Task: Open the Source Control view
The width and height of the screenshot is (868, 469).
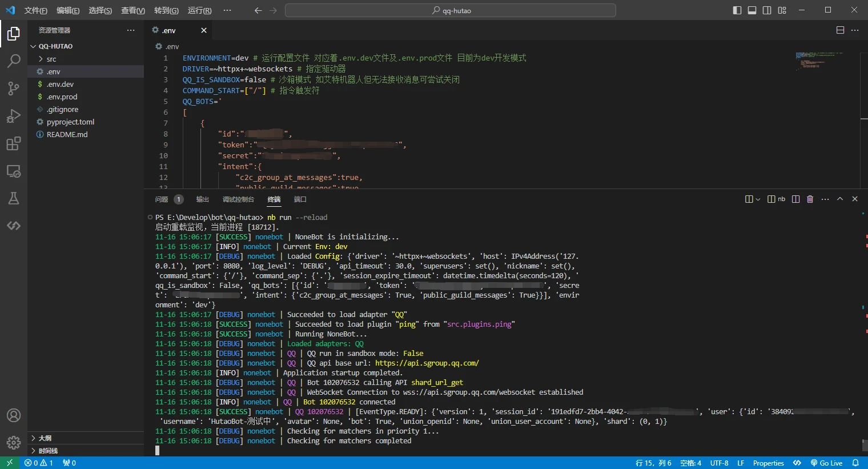Action: point(14,88)
